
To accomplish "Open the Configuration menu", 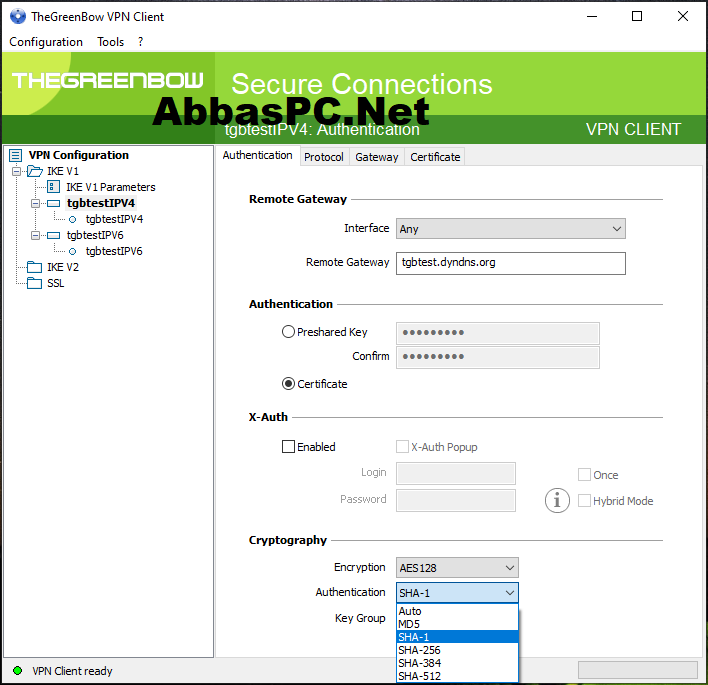I will (x=46, y=42).
